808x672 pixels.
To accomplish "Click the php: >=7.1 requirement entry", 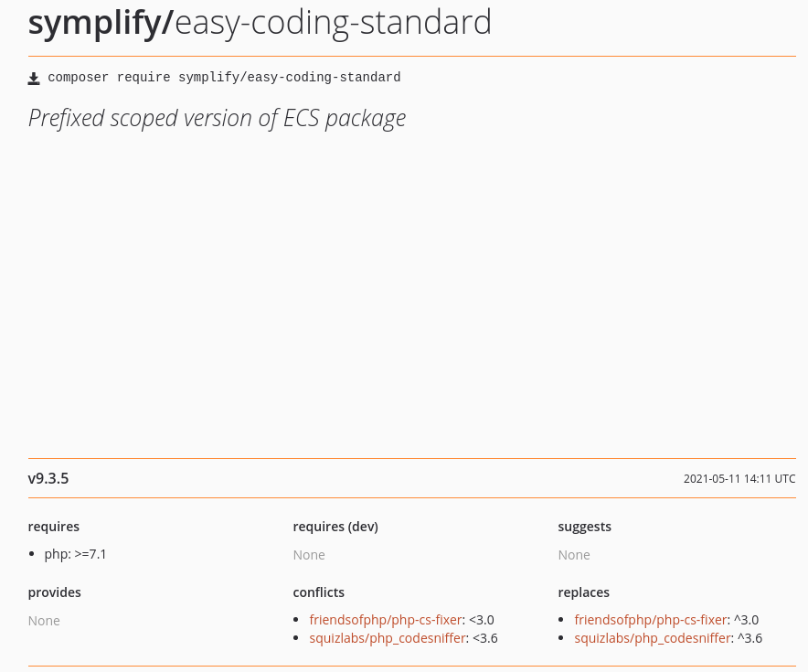I will pos(75,553).
